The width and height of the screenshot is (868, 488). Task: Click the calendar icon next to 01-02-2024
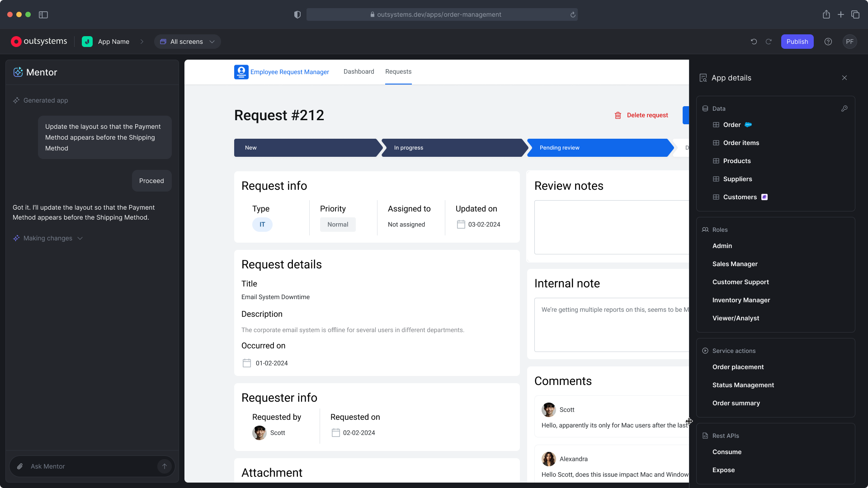tap(247, 363)
